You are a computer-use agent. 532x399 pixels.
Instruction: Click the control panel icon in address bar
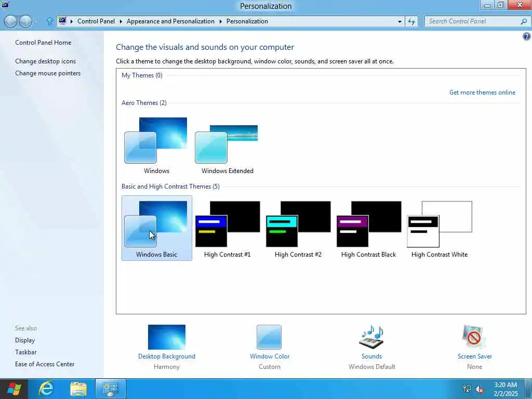pos(62,21)
